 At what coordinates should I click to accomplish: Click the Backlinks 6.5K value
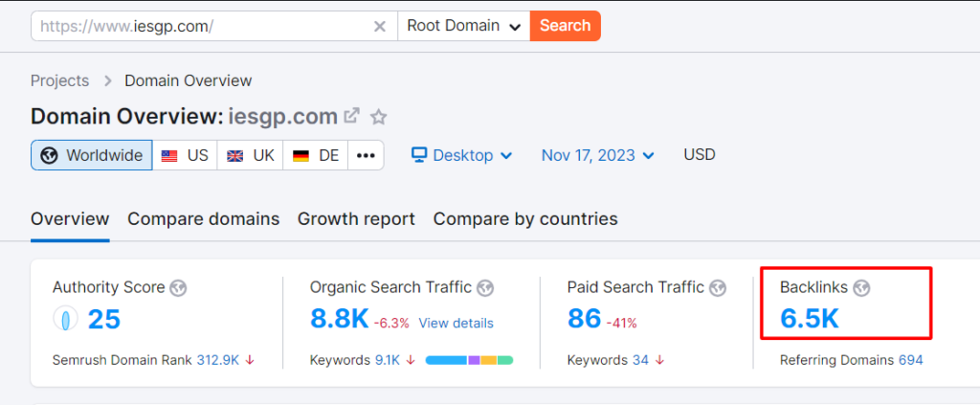[810, 319]
